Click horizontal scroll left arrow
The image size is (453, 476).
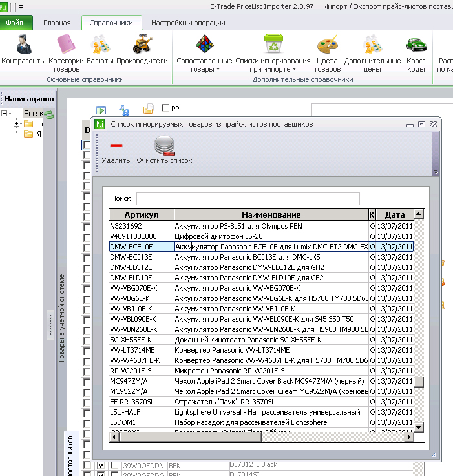[x=114, y=437]
